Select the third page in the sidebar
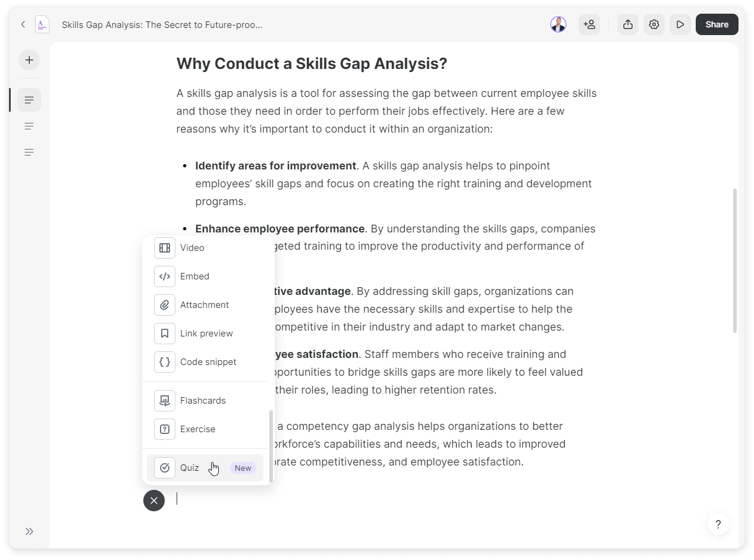The height and width of the screenshot is (560, 754). [x=29, y=152]
